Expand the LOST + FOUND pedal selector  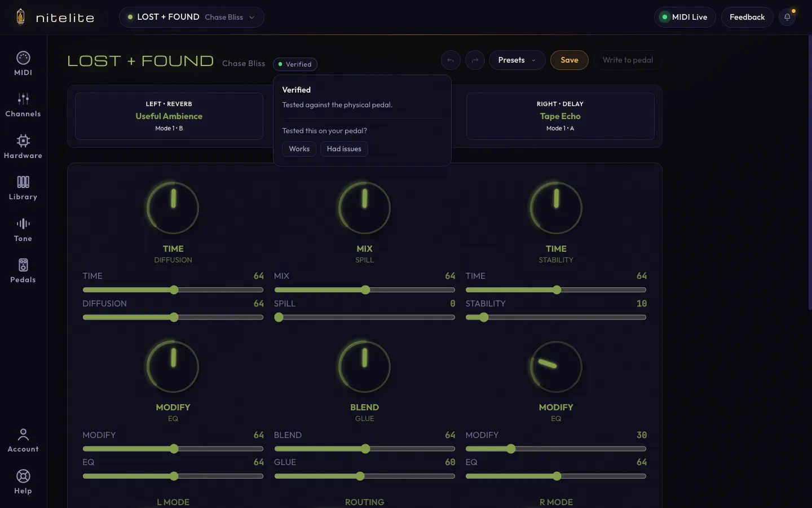192,17
